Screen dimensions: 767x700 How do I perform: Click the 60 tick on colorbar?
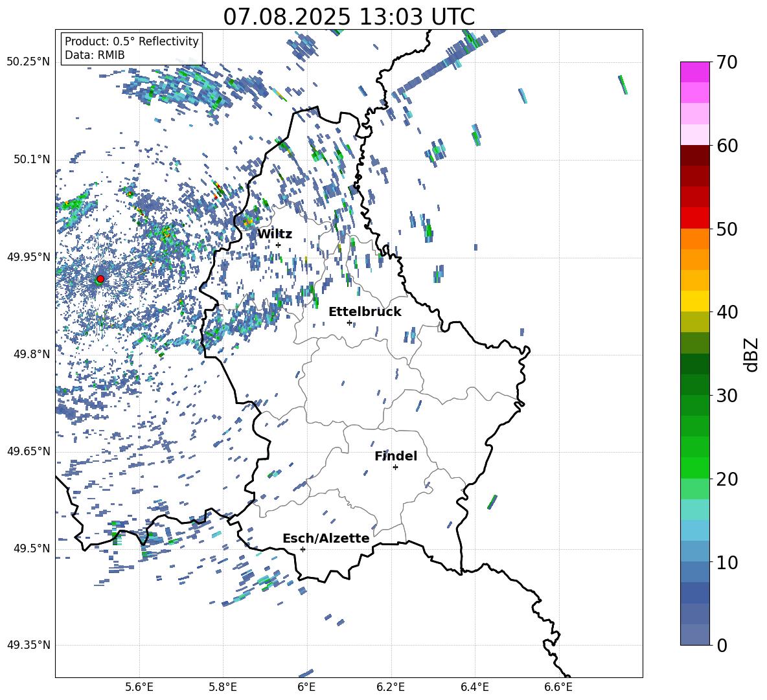pyautogui.click(x=727, y=146)
